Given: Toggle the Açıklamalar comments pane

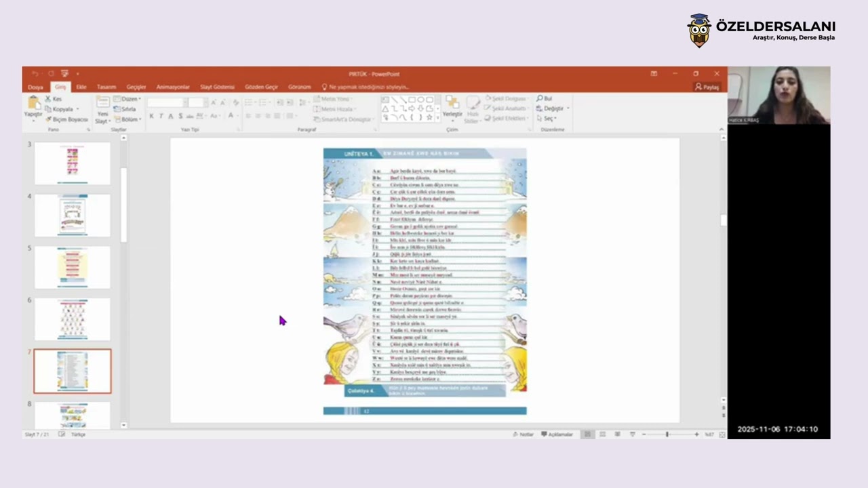Looking at the screenshot, I should point(557,434).
